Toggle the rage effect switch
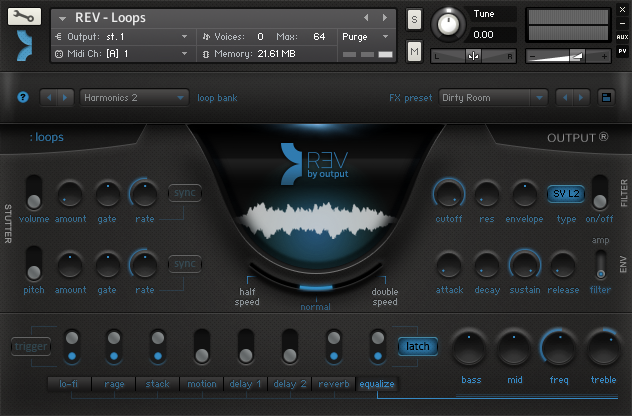632x416 pixels. tap(114, 347)
